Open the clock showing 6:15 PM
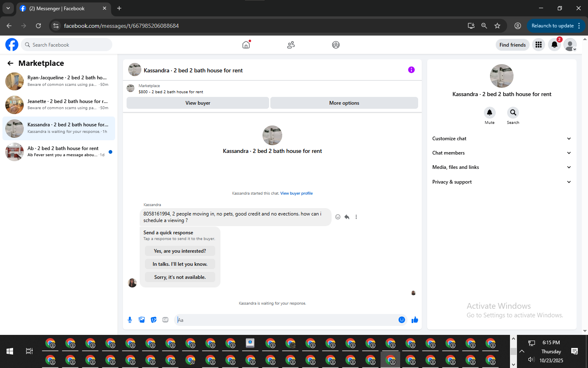Image resolution: width=588 pixels, height=368 pixels. point(551,343)
